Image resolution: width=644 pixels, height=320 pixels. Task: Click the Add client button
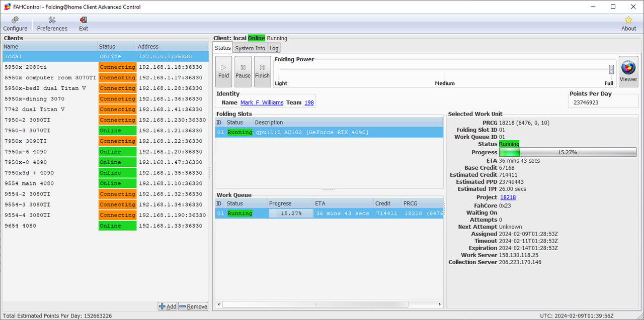pyautogui.click(x=168, y=306)
